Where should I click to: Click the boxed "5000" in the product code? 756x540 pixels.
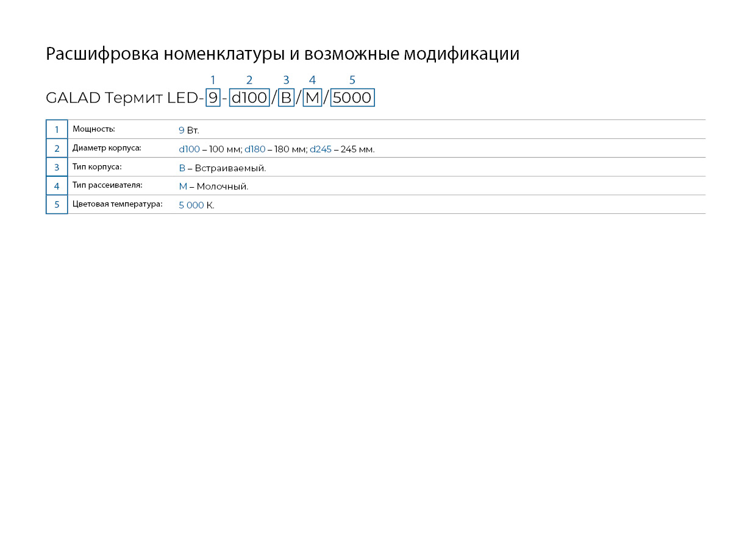pyautogui.click(x=352, y=98)
